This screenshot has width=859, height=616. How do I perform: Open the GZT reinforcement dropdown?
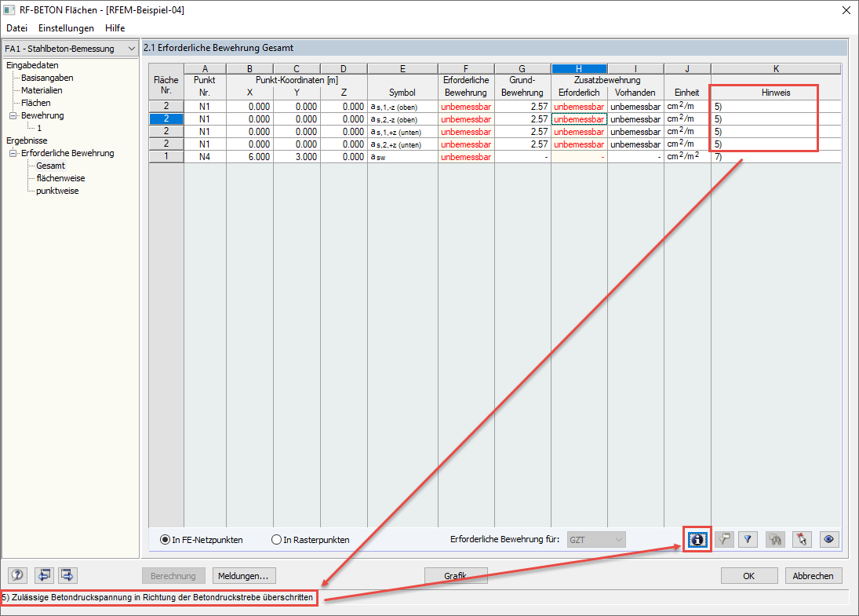pos(595,540)
